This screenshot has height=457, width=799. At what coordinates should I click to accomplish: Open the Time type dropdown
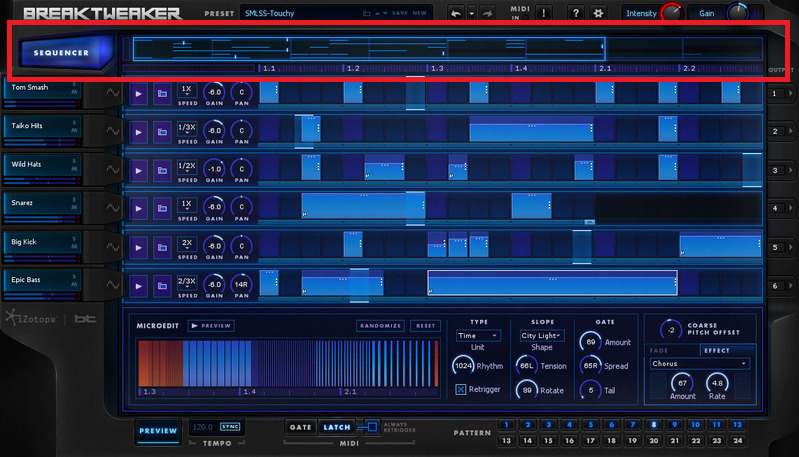coord(479,336)
